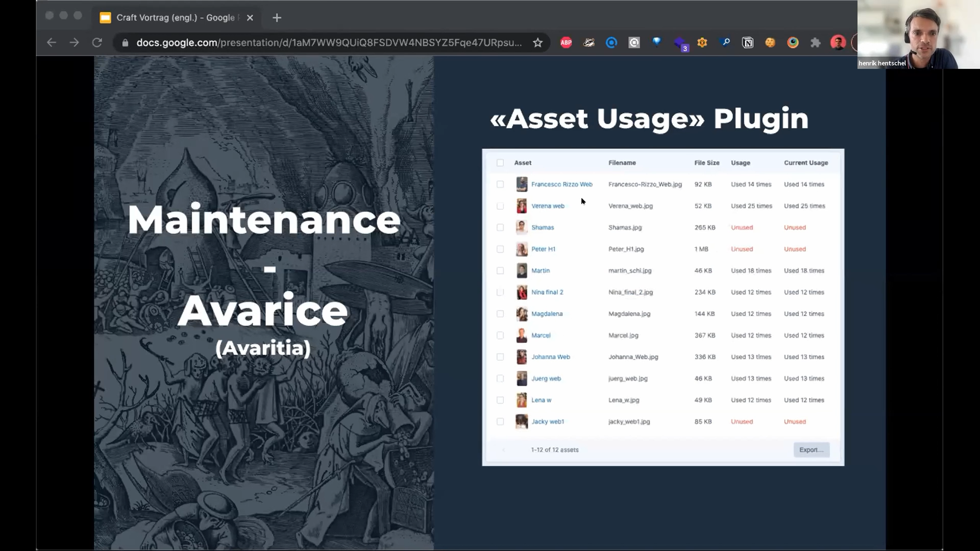Image resolution: width=980 pixels, height=551 pixels.
Task: Click the jacky_web1.jpg filename cell
Action: [x=629, y=422]
